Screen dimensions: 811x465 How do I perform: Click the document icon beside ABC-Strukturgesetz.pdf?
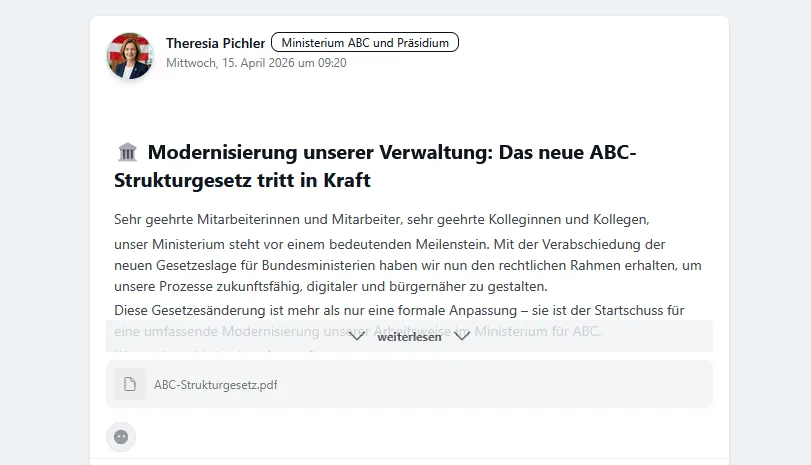pyautogui.click(x=130, y=384)
